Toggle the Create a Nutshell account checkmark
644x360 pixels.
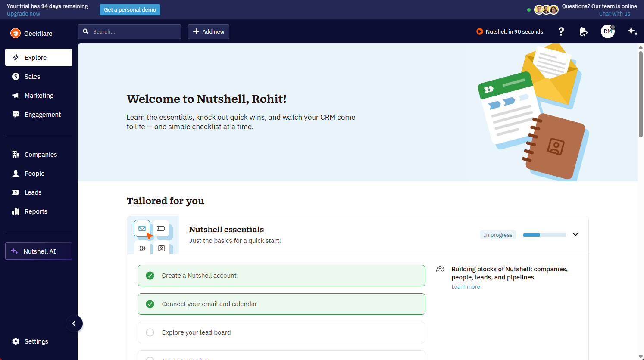[150, 276]
